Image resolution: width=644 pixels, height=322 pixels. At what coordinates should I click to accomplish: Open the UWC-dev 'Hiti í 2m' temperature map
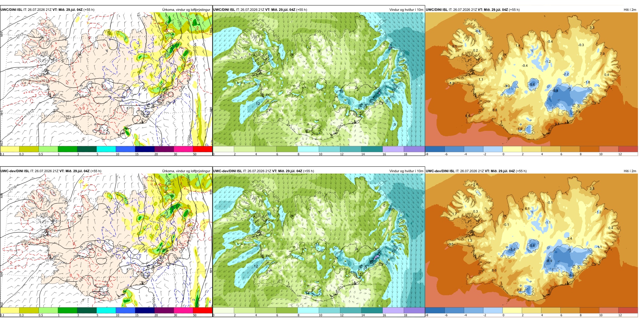(x=531, y=241)
